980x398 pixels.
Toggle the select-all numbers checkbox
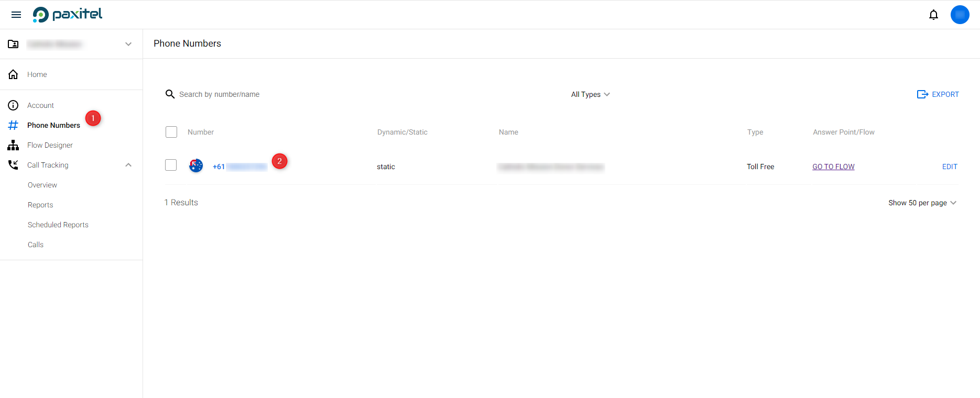(x=171, y=132)
